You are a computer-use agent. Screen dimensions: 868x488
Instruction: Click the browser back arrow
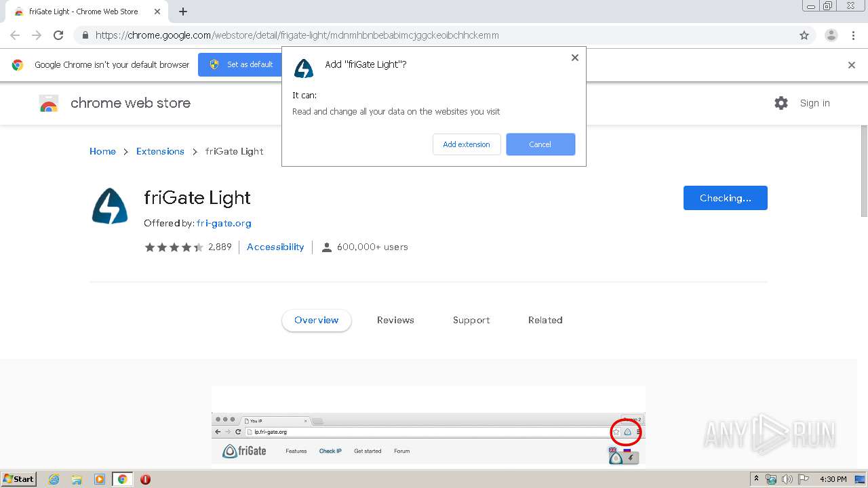pos(15,35)
